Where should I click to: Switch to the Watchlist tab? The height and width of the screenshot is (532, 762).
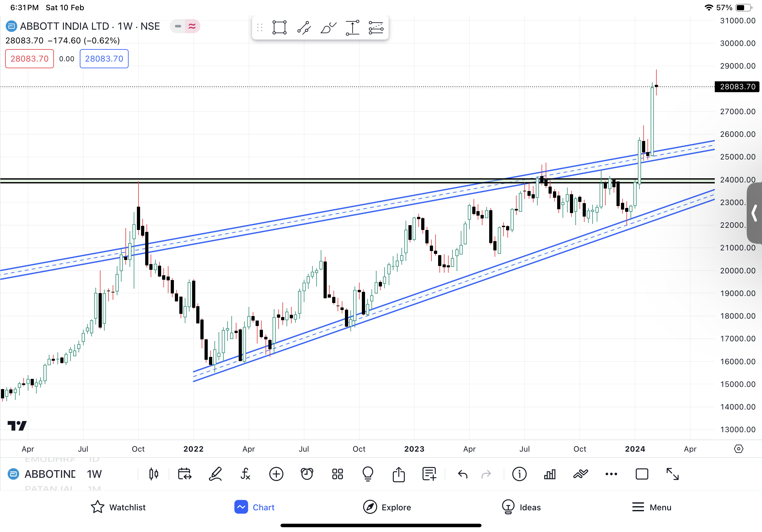118,507
